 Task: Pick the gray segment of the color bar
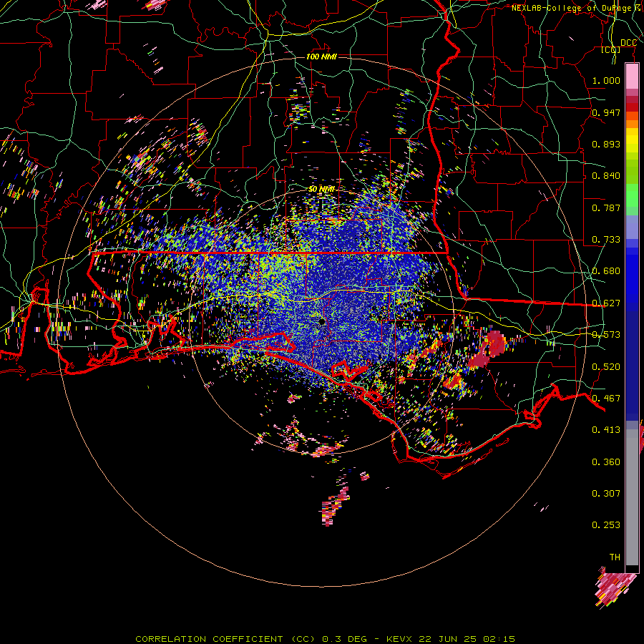point(632,497)
